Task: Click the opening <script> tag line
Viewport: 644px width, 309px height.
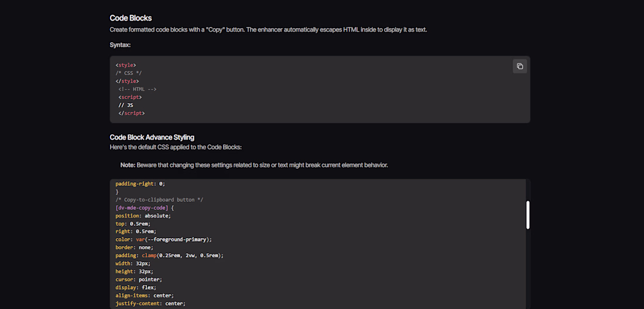Action: point(130,97)
